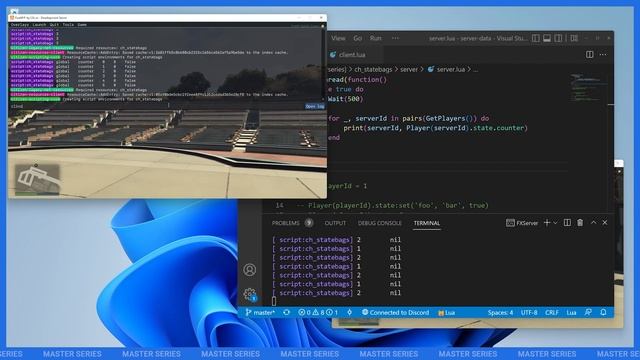
Task: Click the feedback icon in status bar
Action: [x=588, y=313]
